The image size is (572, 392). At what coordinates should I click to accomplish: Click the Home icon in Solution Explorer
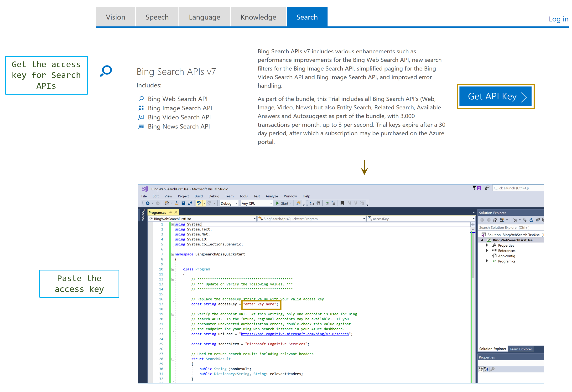point(495,220)
